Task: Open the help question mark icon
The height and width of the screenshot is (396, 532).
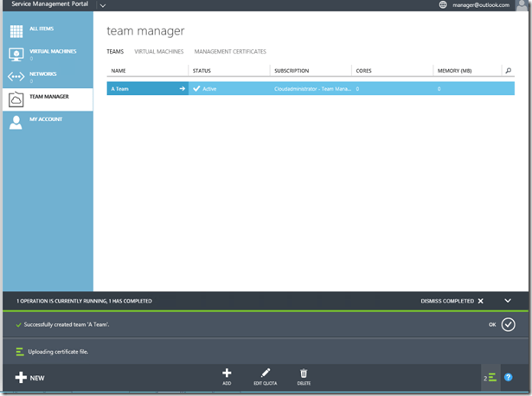Action: [x=509, y=377]
